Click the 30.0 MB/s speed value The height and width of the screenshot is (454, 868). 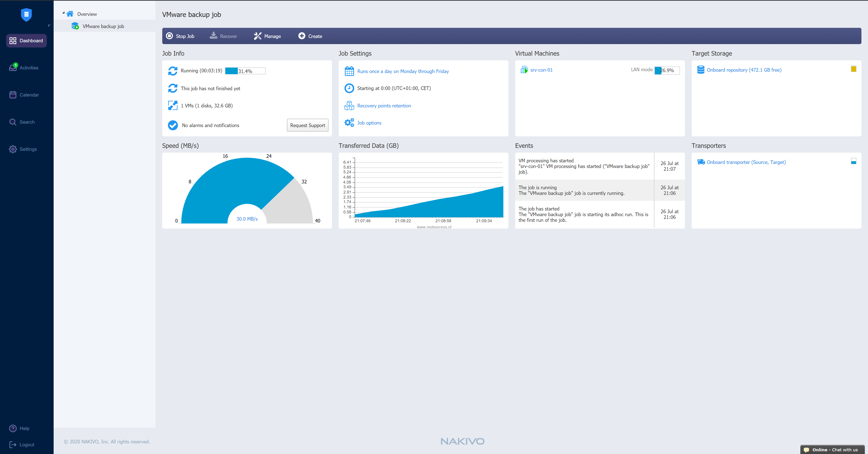[x=247, y=219]
